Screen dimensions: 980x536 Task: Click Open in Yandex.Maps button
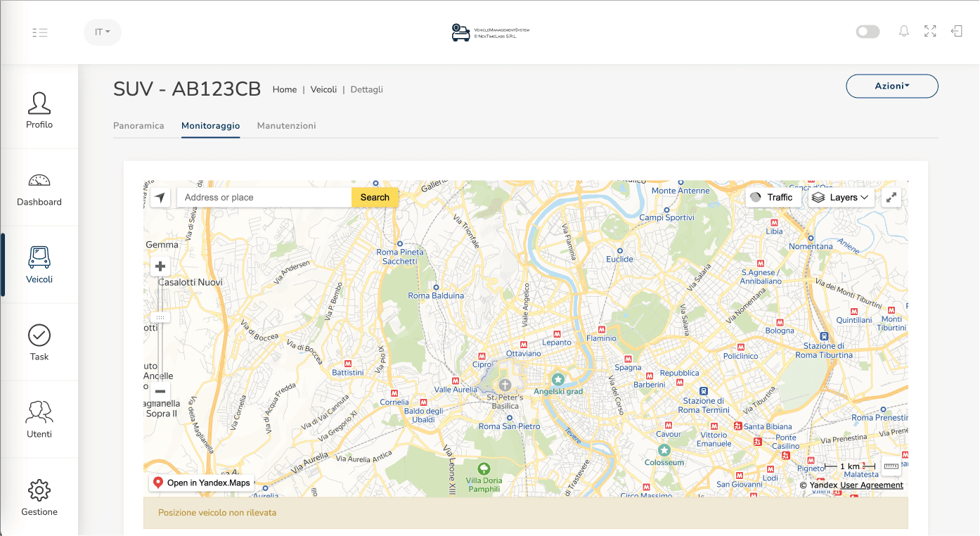[202, 483]
